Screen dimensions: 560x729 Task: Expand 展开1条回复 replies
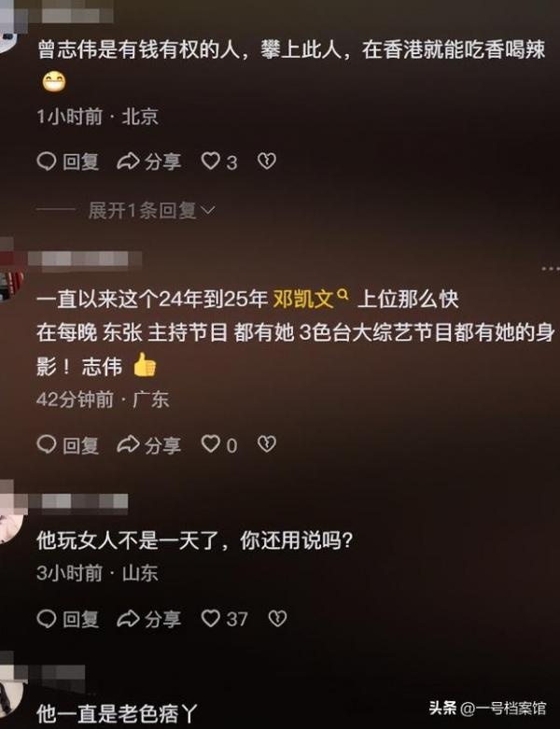pos(151,211)
